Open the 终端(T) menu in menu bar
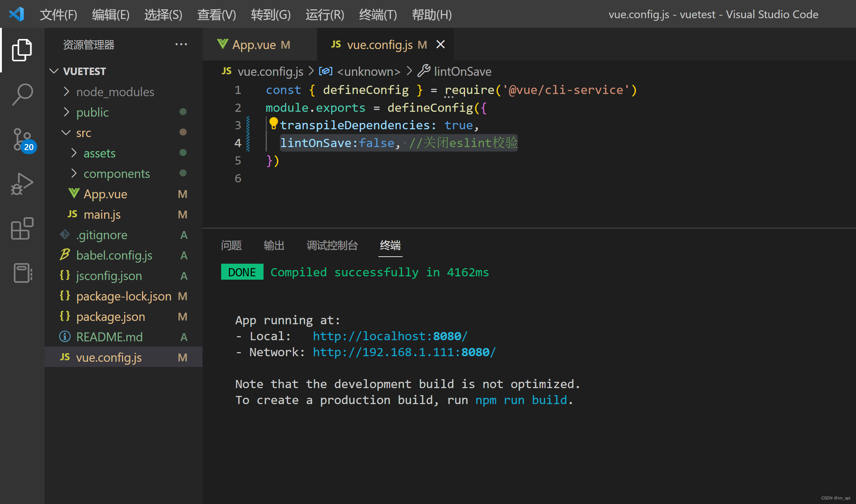This screenshot has width=856, height=504. 378,14
